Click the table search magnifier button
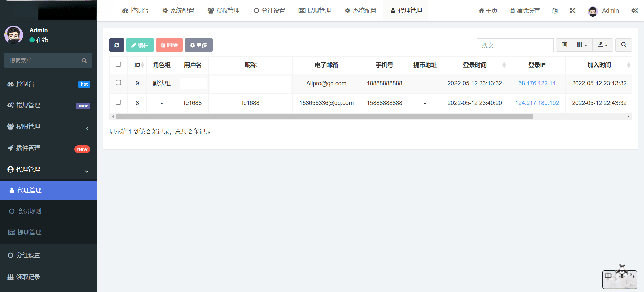Viewport: 644px width, 292px height. pyautogui.click(x=624, y=45)
